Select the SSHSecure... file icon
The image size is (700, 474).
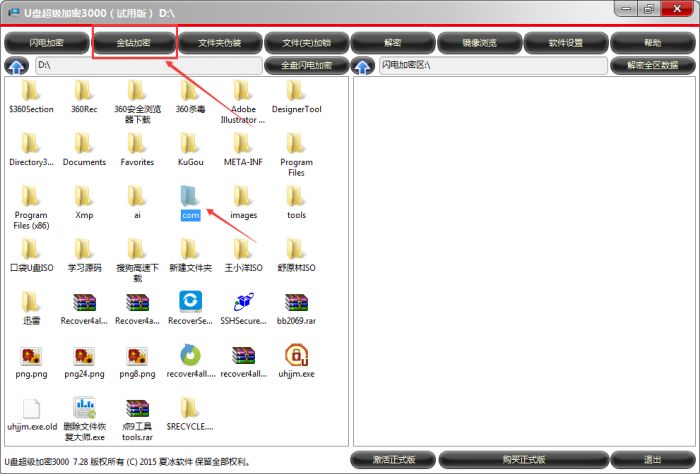243,301
